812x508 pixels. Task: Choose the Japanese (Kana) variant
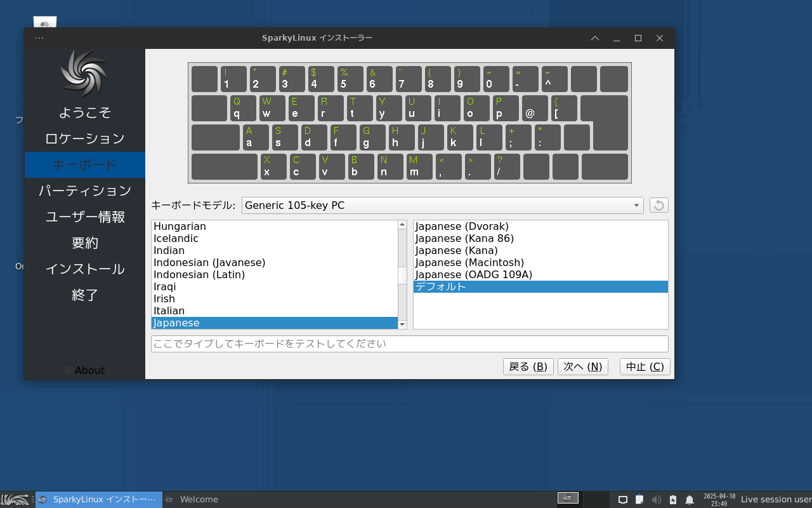540,250
